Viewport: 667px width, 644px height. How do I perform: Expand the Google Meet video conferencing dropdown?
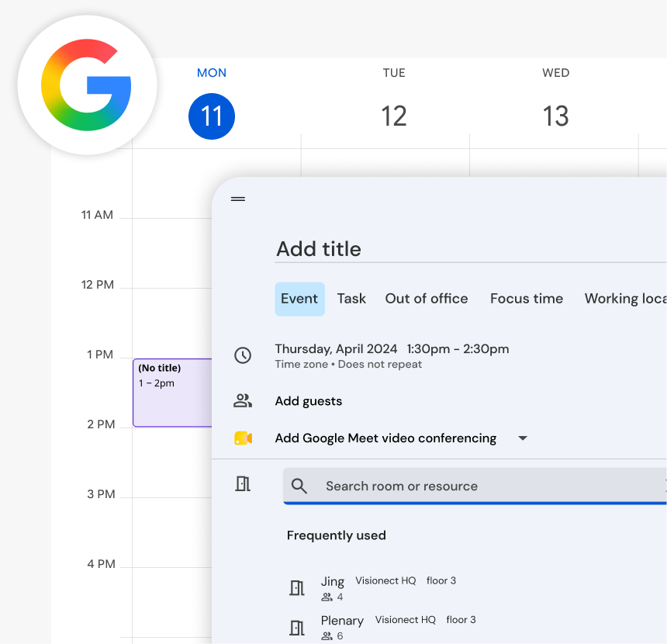tap(523, 438)
